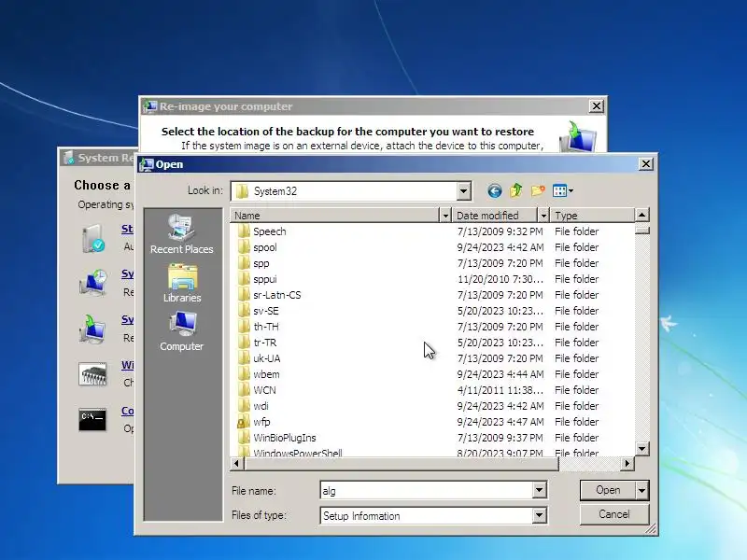Click the WinBioPlugIns folder icon

[244, 438]
